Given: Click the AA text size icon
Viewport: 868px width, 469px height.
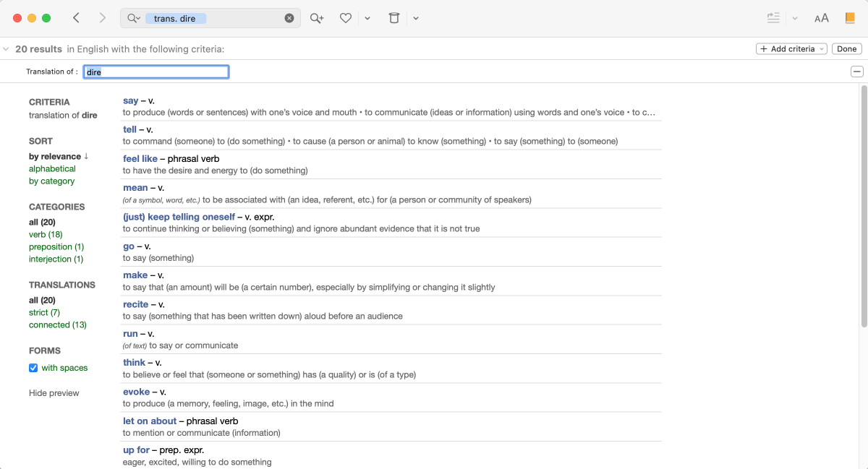Looking at the screenshot, I should click(x=822, y=18).
